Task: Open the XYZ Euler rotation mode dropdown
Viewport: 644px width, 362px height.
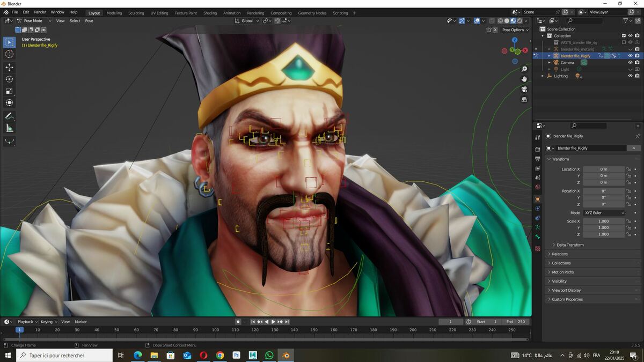Action: click(604, 213)
